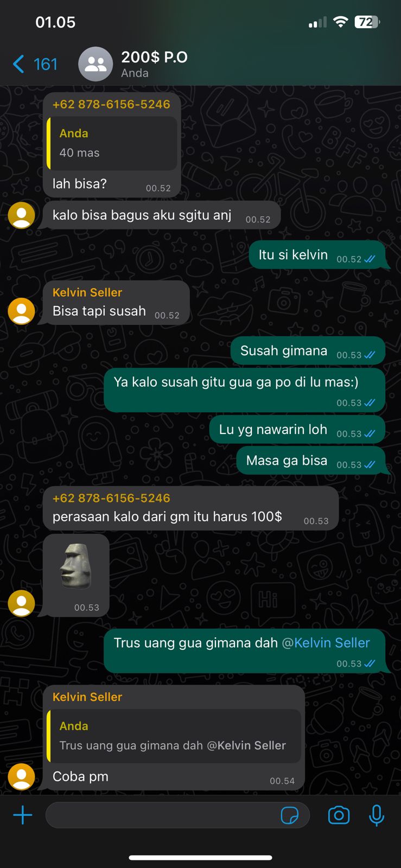Tap quoted "Trus uang gua gimana dah" preview
The image size is (401, 868).
(174, 736)
